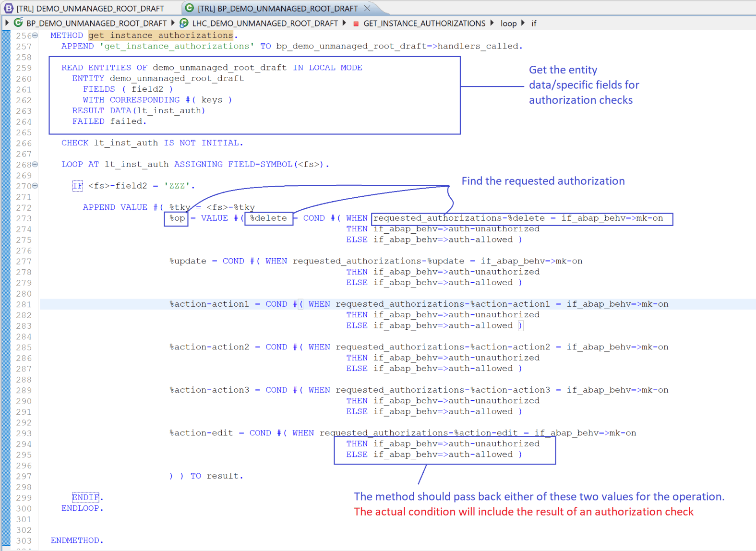
Task: Switch to the DEMO_UNMANAGED_ROOT_DRAFT editor tab
Action: [90, 9]
